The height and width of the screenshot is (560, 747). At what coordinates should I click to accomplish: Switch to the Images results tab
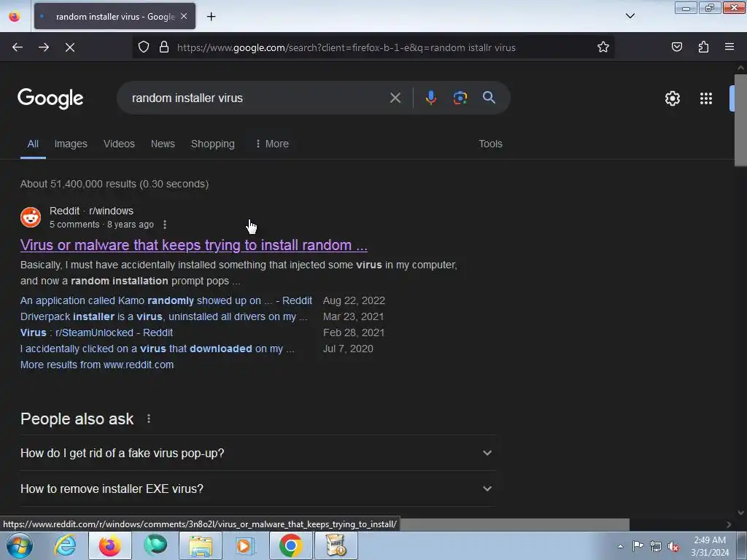click(x=71, y=144)
